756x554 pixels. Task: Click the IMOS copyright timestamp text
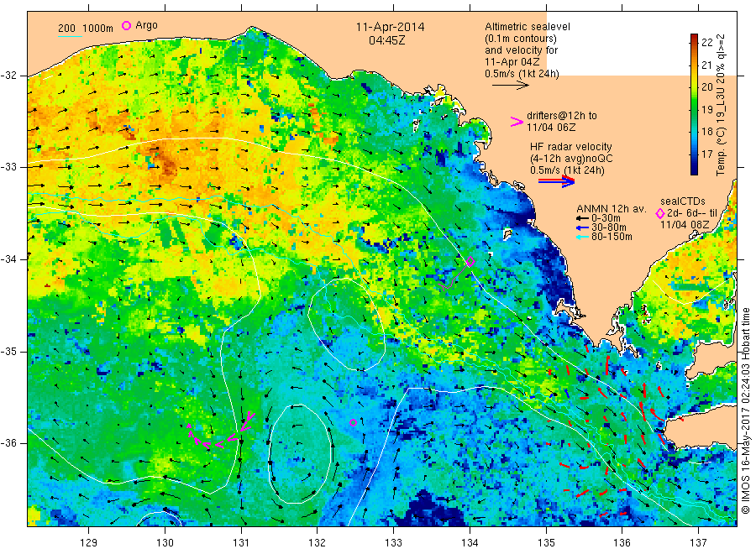point(746,410)
